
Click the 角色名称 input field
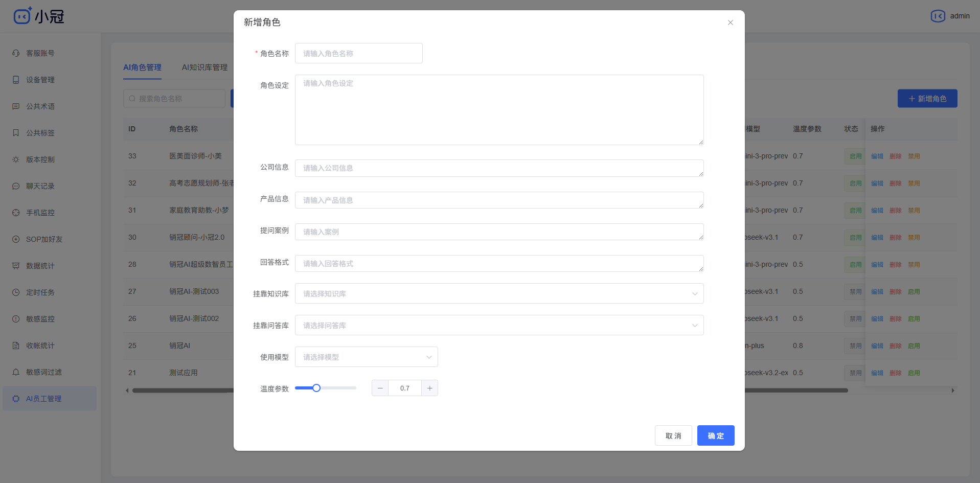tap(358, 53)
